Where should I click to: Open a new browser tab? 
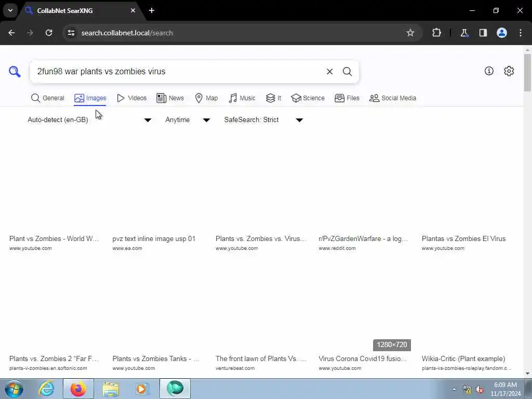(x=152, y=10)
